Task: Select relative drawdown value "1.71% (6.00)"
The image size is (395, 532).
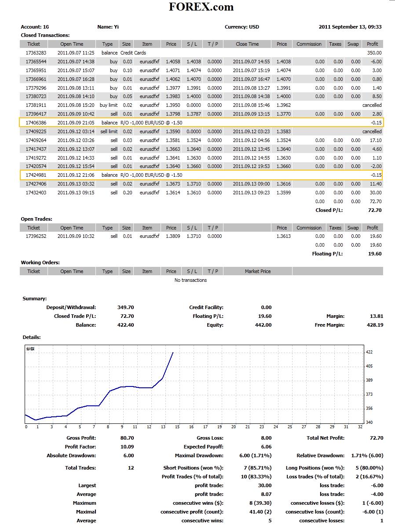Action: click(x=367, y=455)
